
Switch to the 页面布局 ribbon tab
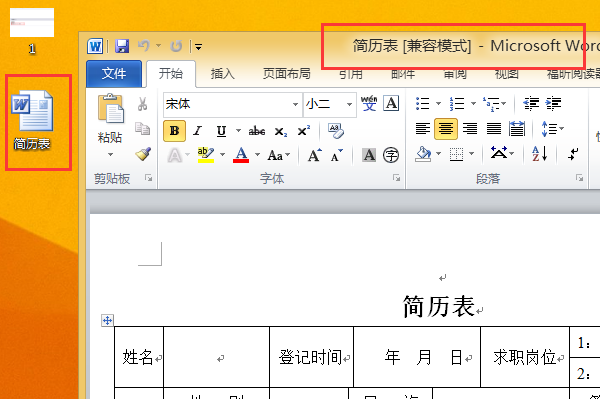(x=286, y=73)
